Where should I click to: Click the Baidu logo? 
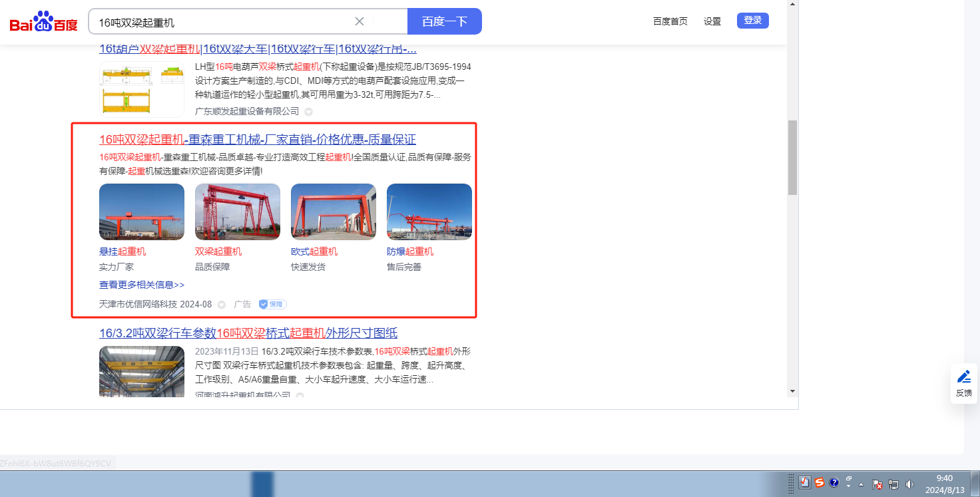pyautogui.click(x=43, y=22)
